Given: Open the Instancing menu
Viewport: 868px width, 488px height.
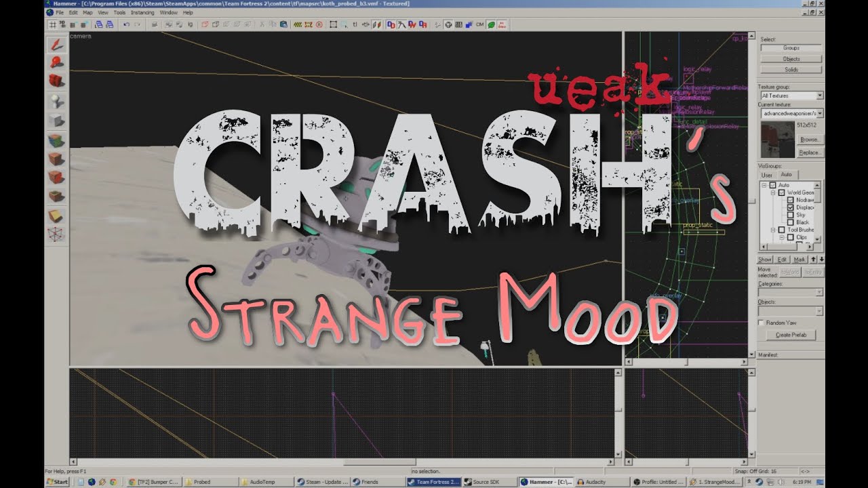Looking at the screenshot, I should 142,12.
